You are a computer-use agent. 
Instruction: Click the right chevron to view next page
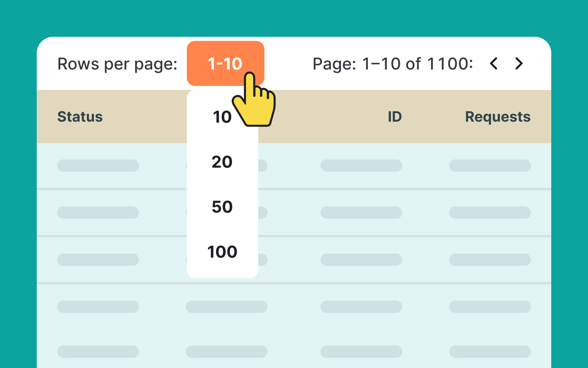tap(518, 63)
